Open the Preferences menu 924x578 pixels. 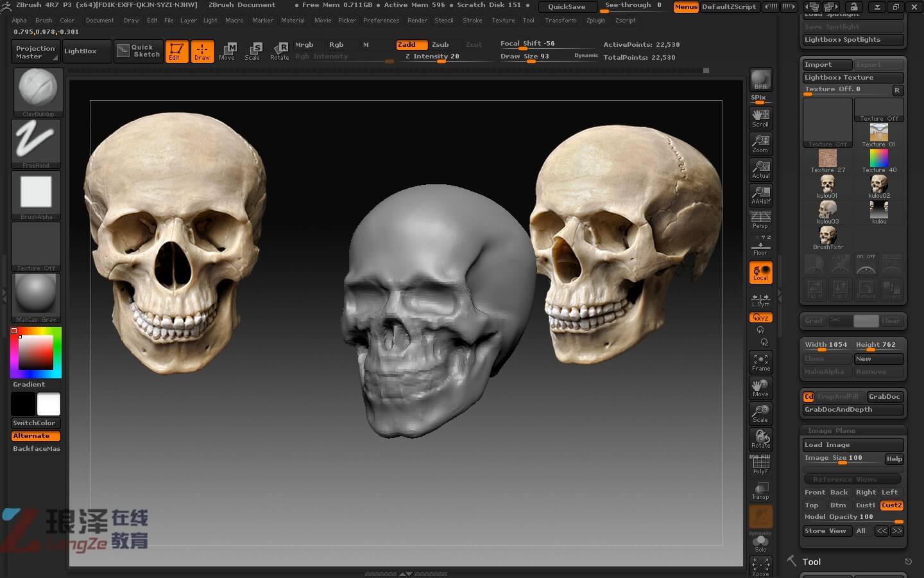pos(381,21)
